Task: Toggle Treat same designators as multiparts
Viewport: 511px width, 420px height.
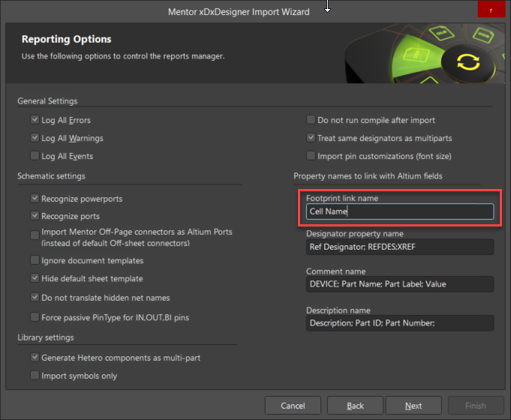Action: [311, 137]
